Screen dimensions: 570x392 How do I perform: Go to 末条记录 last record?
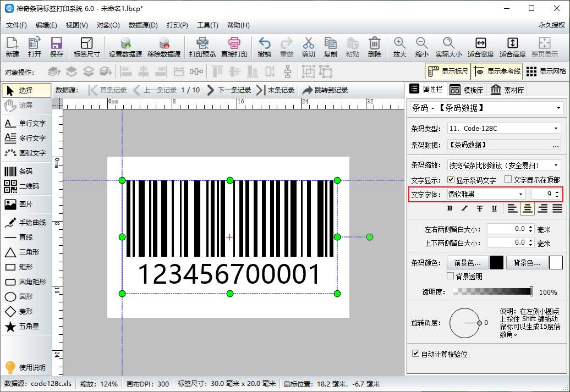tap(275, 90)
